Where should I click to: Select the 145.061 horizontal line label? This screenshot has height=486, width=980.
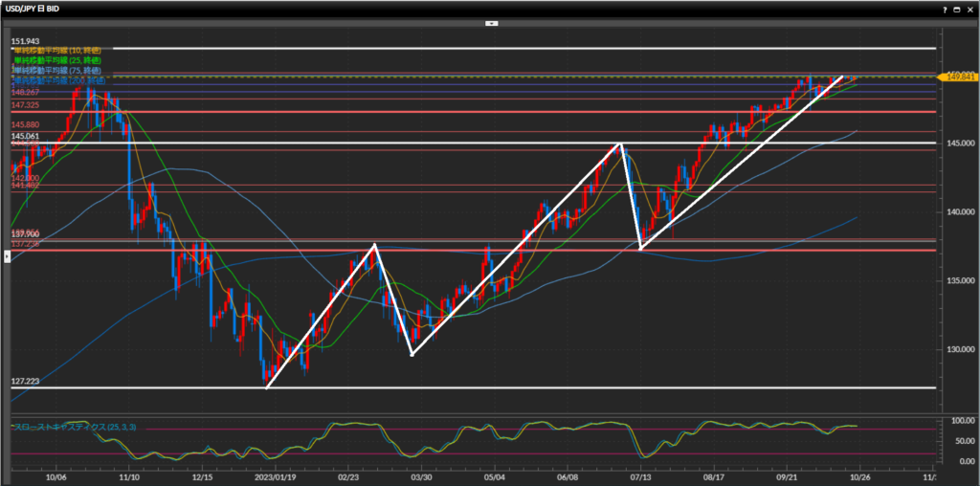[x=25, y=137]
